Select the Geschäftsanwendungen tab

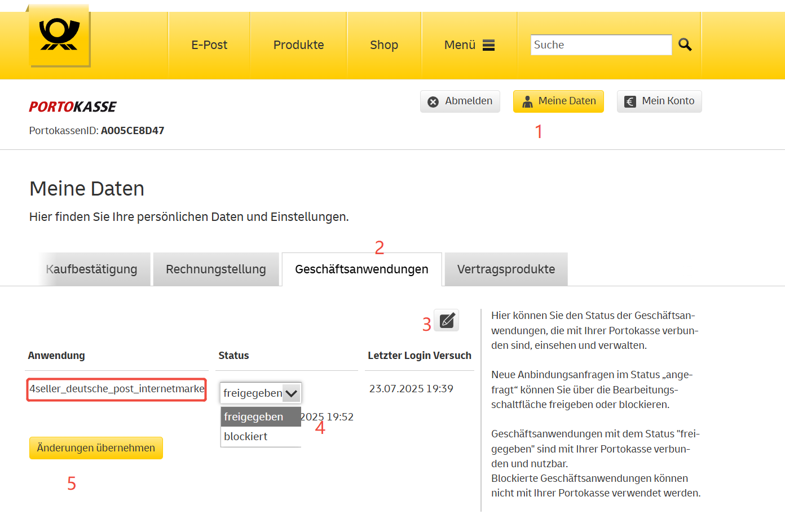pyautogui.click(x=361, y=269)
